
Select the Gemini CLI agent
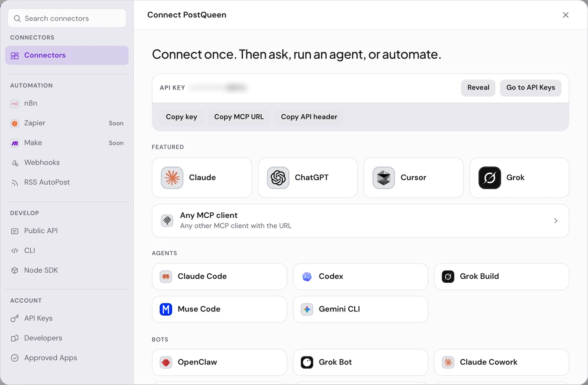(x=360, y=309)
